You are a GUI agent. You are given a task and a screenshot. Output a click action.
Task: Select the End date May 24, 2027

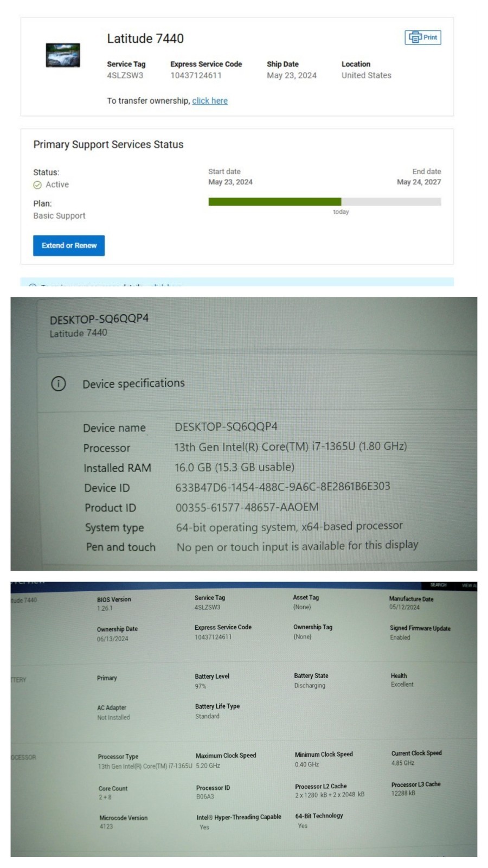(x=419, y=182)
